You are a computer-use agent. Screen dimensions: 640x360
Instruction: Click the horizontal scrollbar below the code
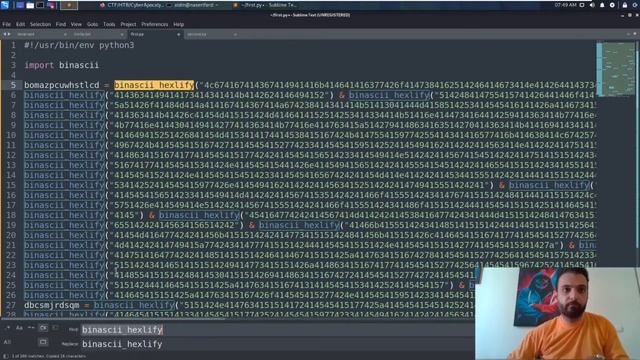[x=112, y=318]
